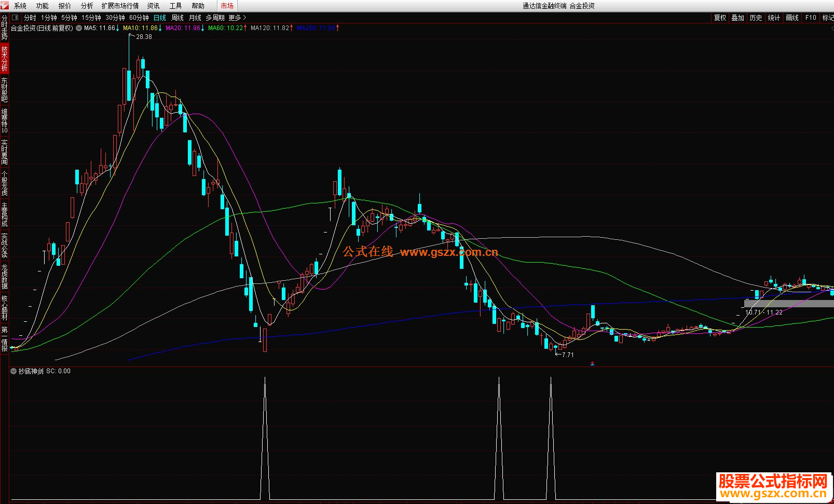Image resolution: width=834 pixels, height=504 pixels.
Task: Click the 7.71 low price label
Action: point(568,355)
